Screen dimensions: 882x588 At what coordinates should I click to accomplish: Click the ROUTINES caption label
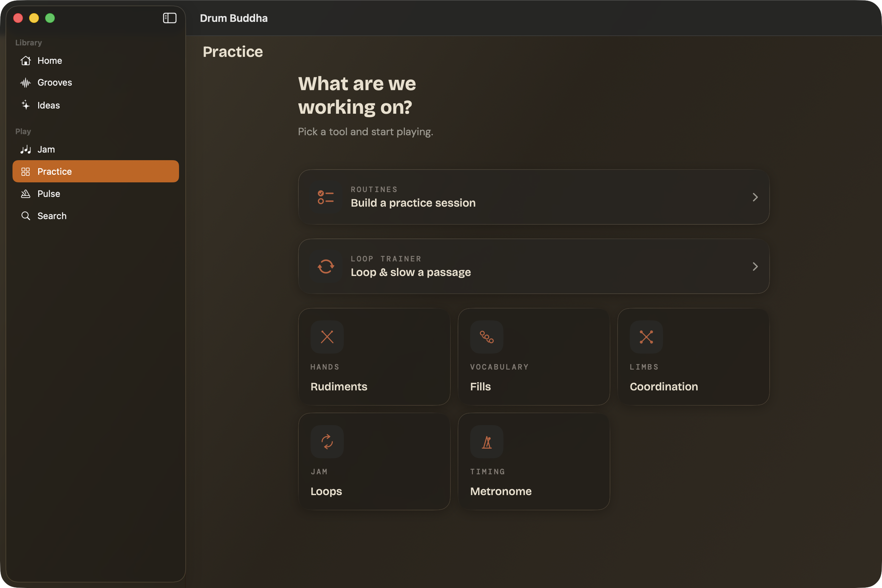click(374, 189)
